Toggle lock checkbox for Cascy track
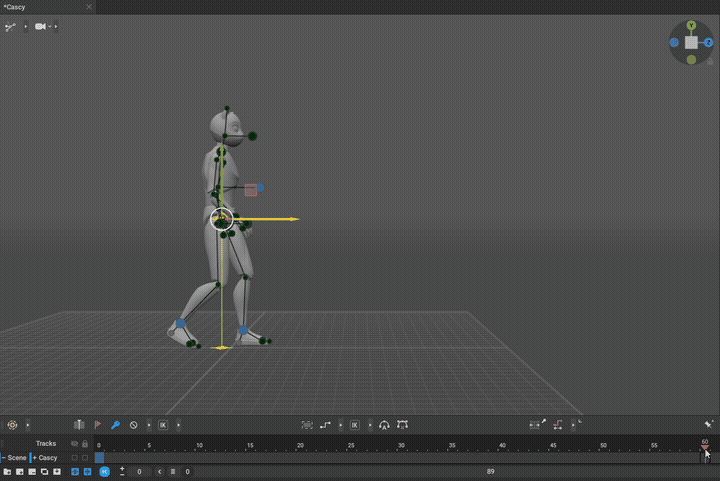720x481 pixels. point(85,458)
